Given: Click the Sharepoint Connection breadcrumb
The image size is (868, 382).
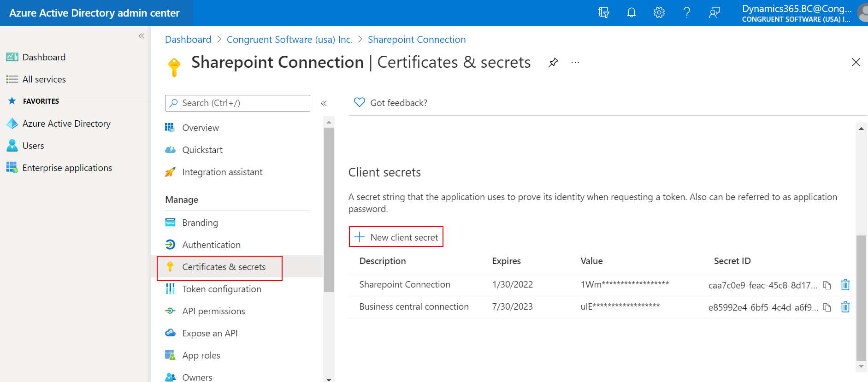Looking at the screenshot, I should coord(417,40).
